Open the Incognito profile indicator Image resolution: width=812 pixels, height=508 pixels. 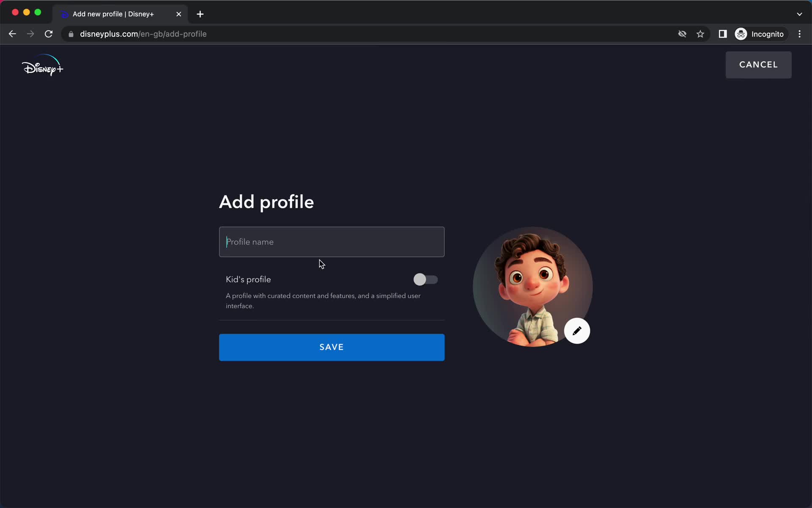click(760, 34)
